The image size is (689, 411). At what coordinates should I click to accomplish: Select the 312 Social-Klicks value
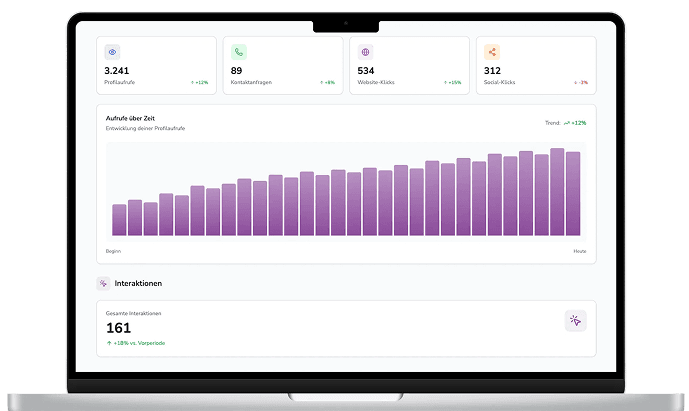492,70
